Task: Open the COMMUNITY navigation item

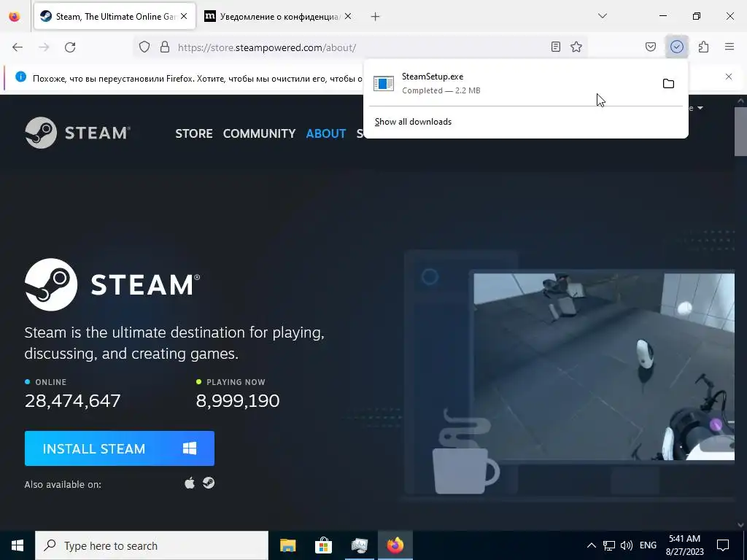Action: 259,133
